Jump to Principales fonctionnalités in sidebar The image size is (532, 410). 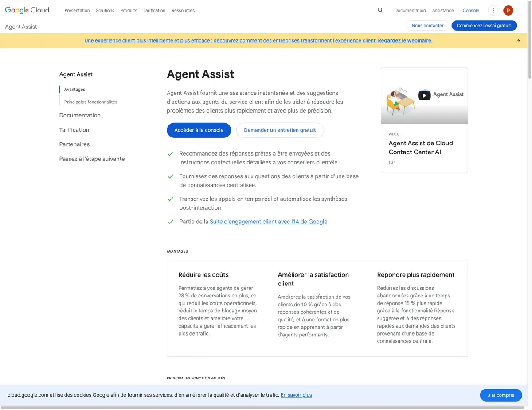(90, 102)
